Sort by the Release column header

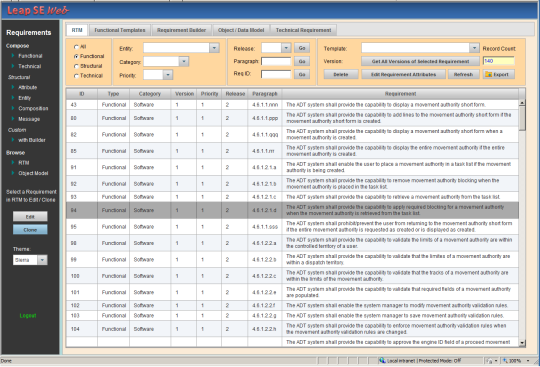[x=235, y=94]
